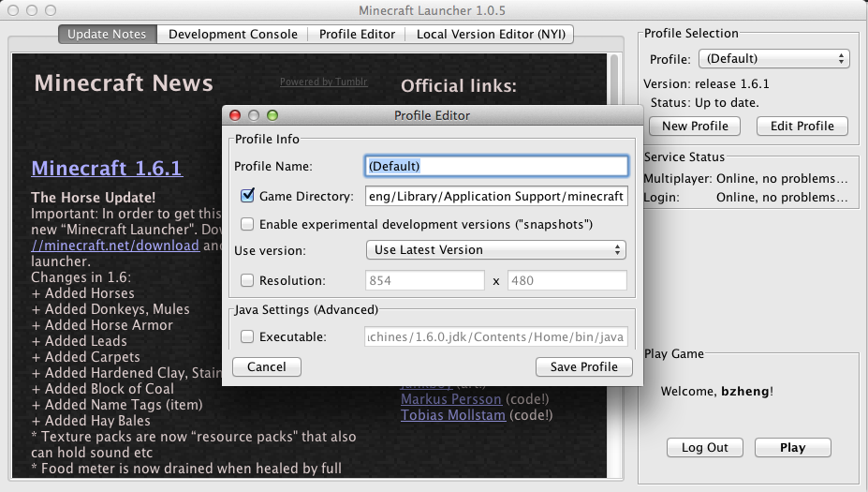Open the Minecraft 1.6.1 news link
Screen dimensions: 868x492
(x=107, y=169)
